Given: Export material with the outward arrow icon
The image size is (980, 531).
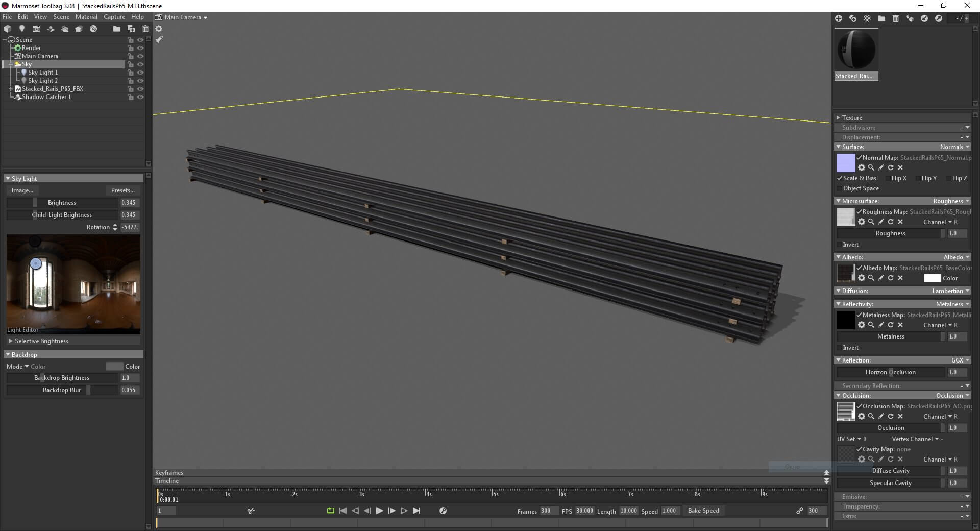Looking at the screenshot, I should coord(939,18).
